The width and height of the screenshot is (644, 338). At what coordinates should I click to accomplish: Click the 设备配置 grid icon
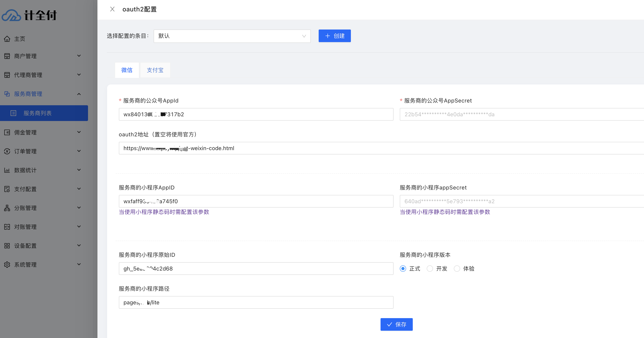point(7,246)
